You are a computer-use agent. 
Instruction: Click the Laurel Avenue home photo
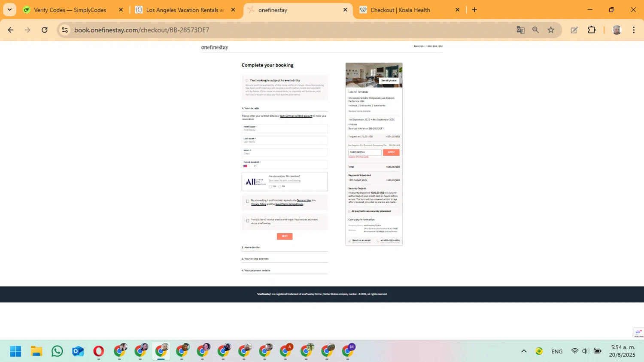tap(374, 75)
